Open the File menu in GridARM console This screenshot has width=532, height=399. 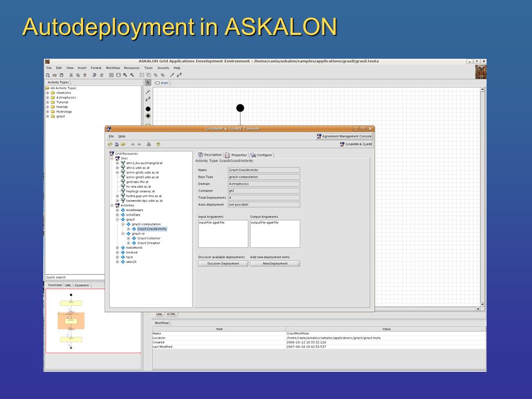[x=111, y=136]
